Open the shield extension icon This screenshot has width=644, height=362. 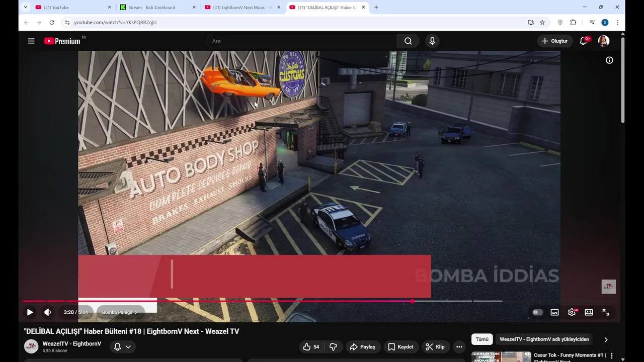click(560, 23)
